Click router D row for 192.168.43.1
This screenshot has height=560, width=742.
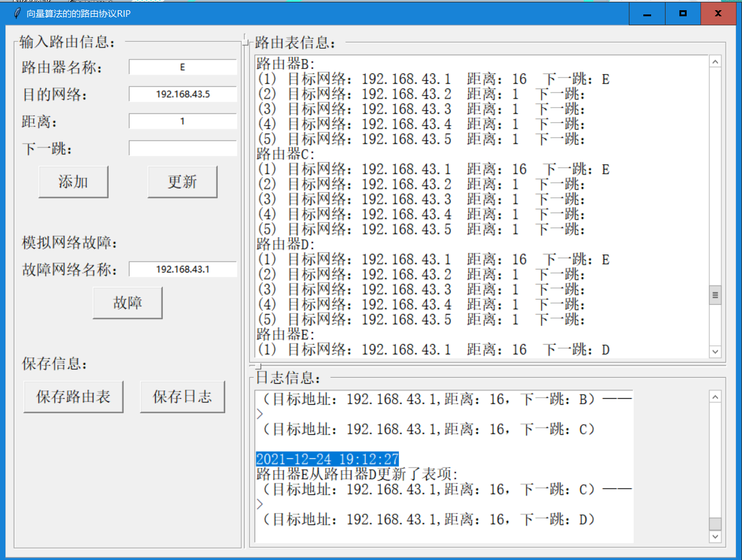tap(433, 259)
